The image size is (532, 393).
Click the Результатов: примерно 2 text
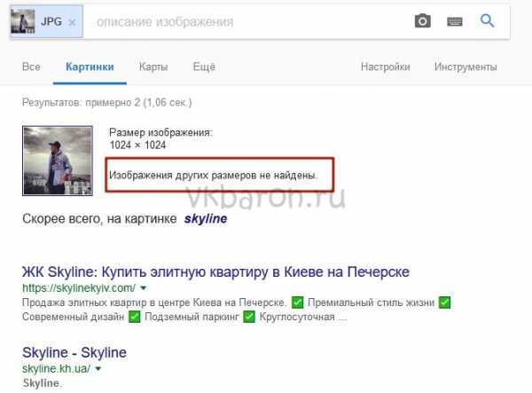(107, 102)
